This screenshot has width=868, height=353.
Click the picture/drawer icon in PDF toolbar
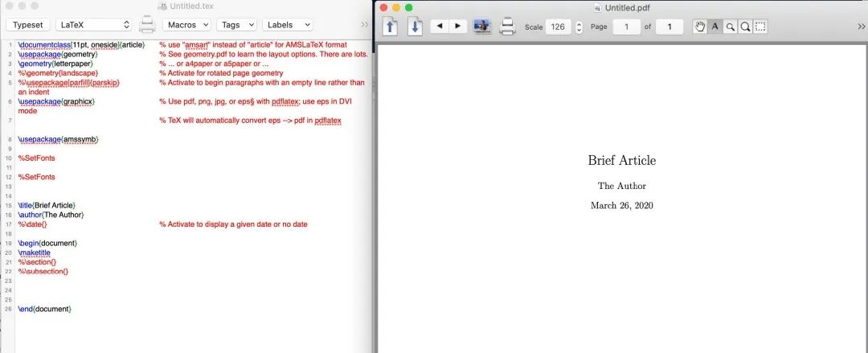click(482, 26)
